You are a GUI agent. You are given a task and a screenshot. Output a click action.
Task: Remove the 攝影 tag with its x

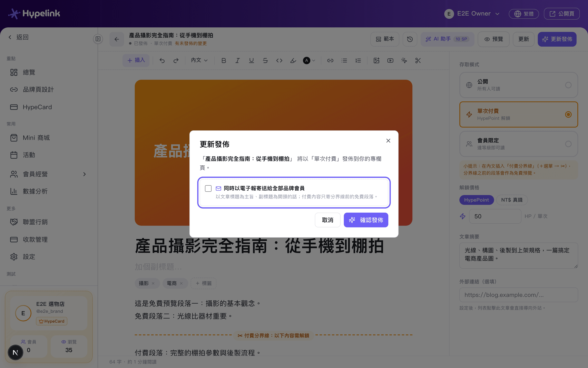pyautogui.click(x=153, y=283)
